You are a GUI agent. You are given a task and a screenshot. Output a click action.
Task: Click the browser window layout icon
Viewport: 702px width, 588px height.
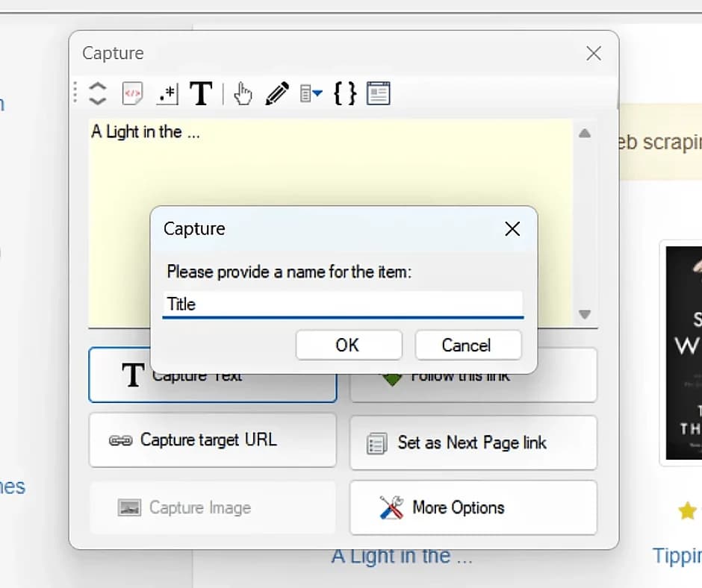point(379,93)
